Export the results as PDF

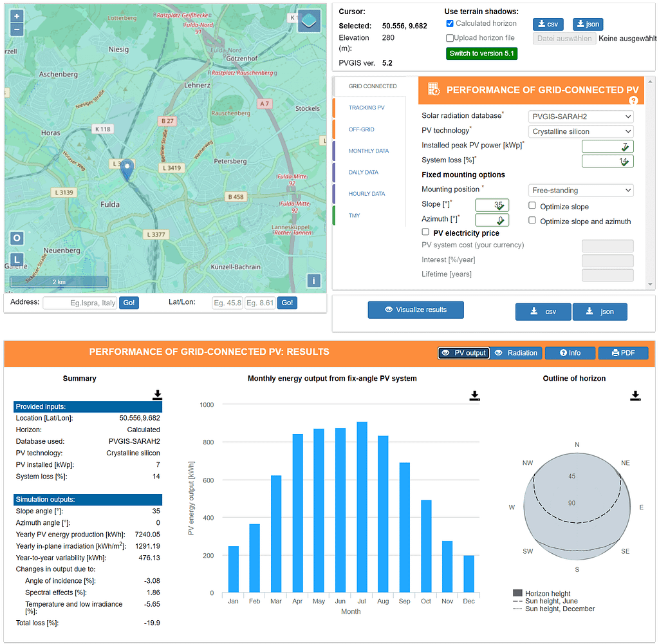(x=623, y=352)
